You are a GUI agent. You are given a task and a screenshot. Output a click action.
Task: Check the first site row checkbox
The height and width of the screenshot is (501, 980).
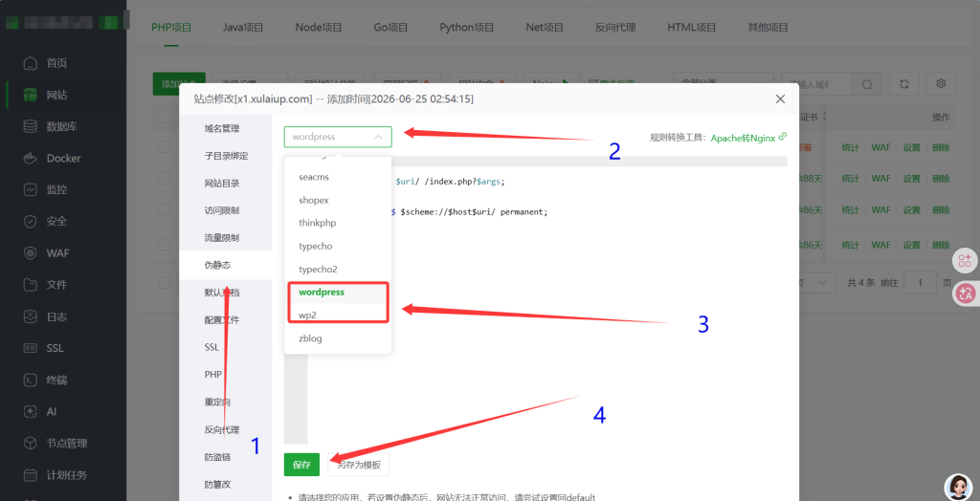pos(165,147)
